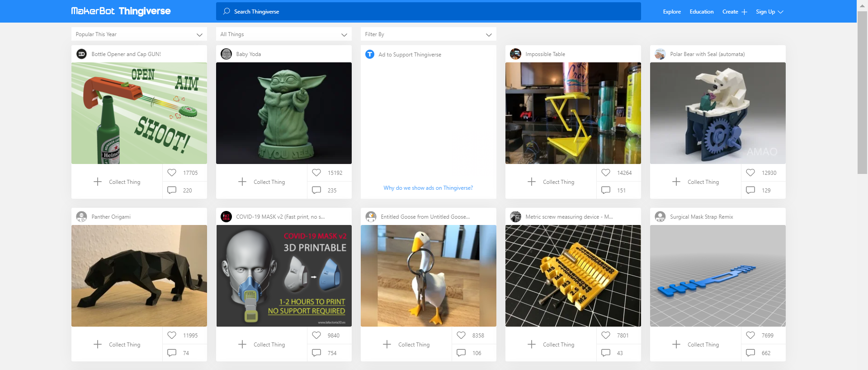The height and width of the screenshot is (370, 868).
Task: Open the Bottle Opener and Cap GUN thumbnail
Action: 139,113
